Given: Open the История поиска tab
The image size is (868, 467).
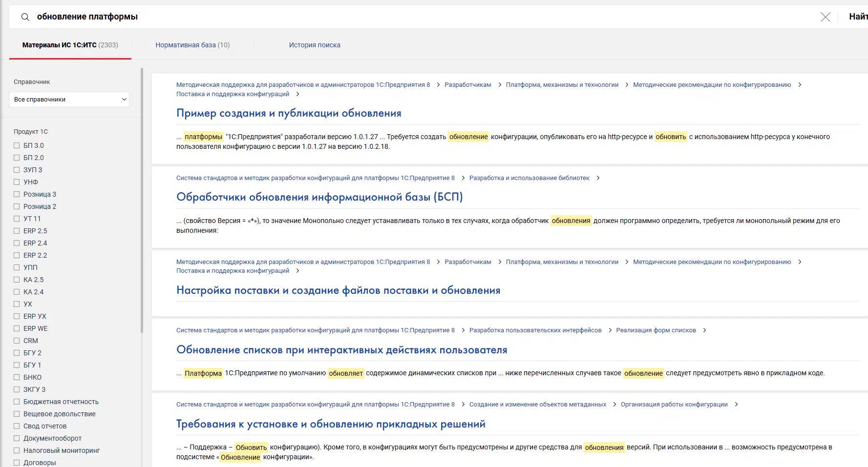Looking at the screenshot, I should click(x=315, y=45).
